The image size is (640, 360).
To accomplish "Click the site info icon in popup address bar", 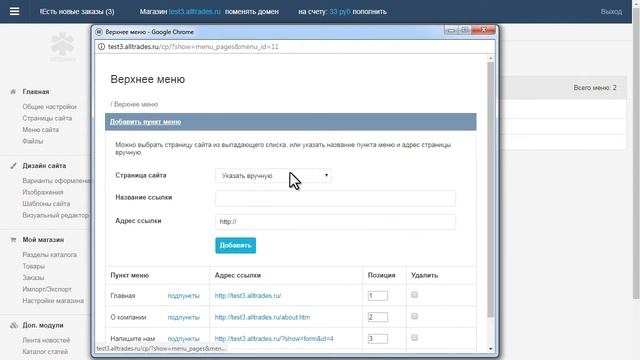I will tap(101, 47).
